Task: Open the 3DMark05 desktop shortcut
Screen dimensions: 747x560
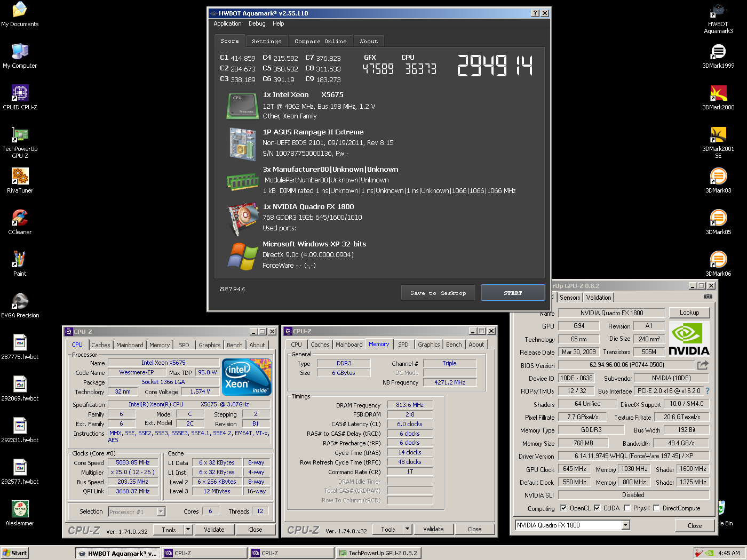Action: 718,222
